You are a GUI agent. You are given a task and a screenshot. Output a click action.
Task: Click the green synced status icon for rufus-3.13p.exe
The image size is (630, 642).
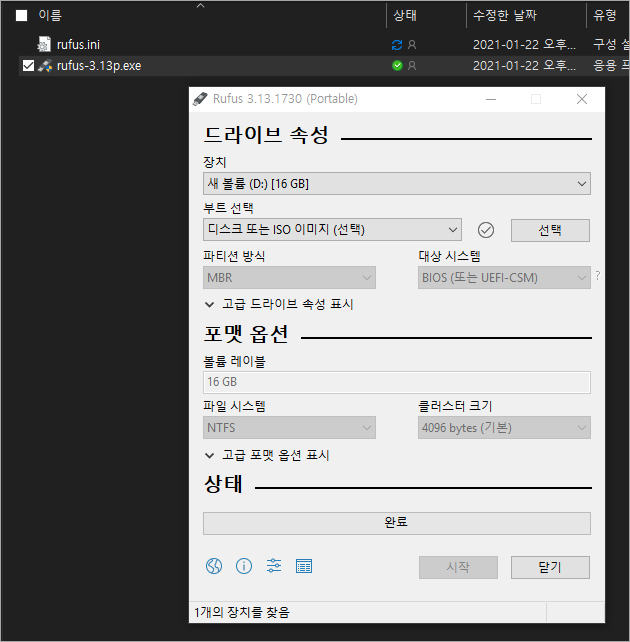tap(397, 66)
